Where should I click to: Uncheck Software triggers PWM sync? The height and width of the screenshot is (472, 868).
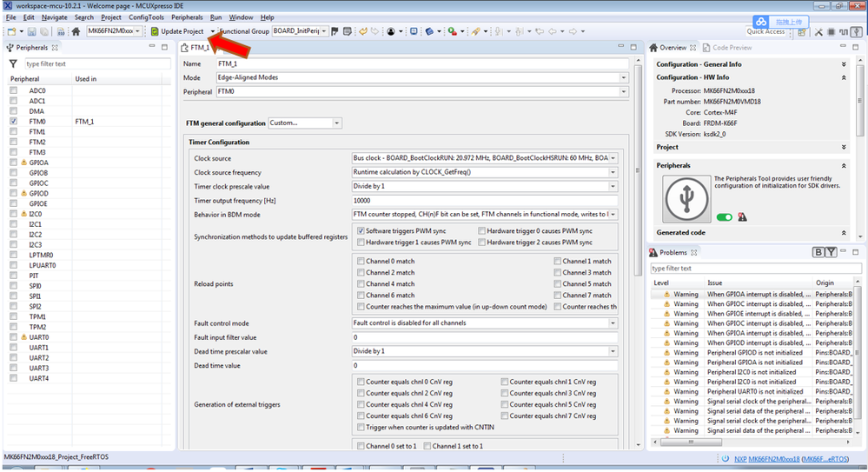click(361, 231)
